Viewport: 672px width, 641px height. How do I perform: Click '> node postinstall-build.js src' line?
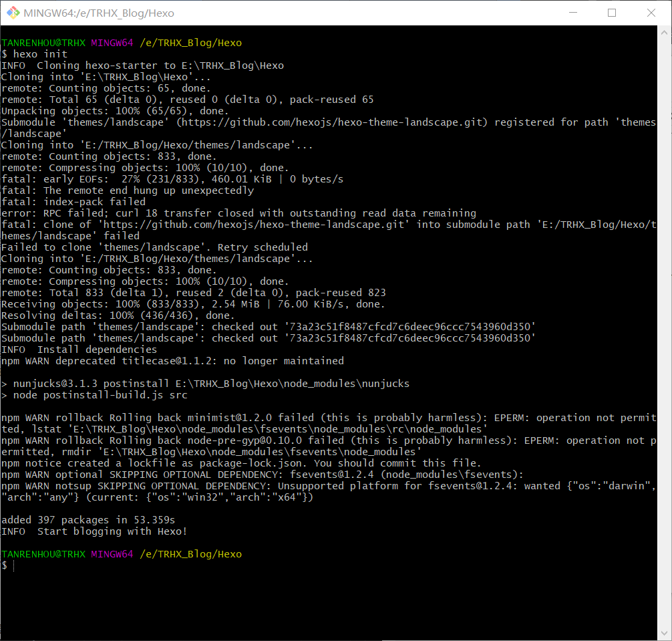pos(94,395)
